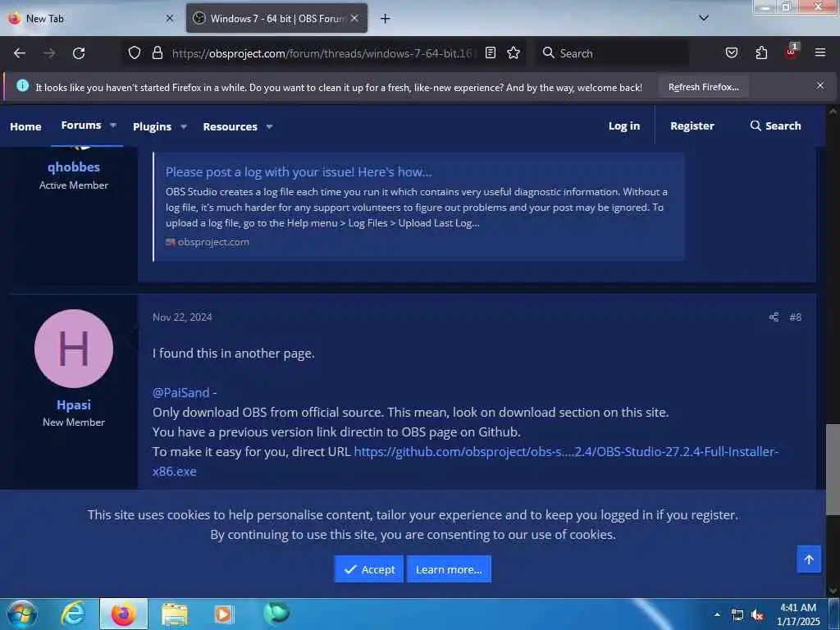Show hidden system tray icons
Image resolution: width=840 pixels, height=630 pixels.
click(717, 614)
